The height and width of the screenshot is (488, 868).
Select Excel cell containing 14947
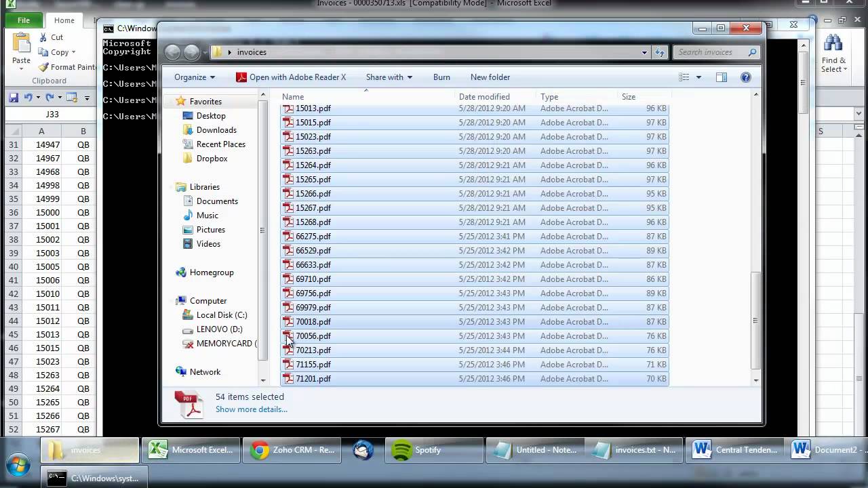coord(41,145)
